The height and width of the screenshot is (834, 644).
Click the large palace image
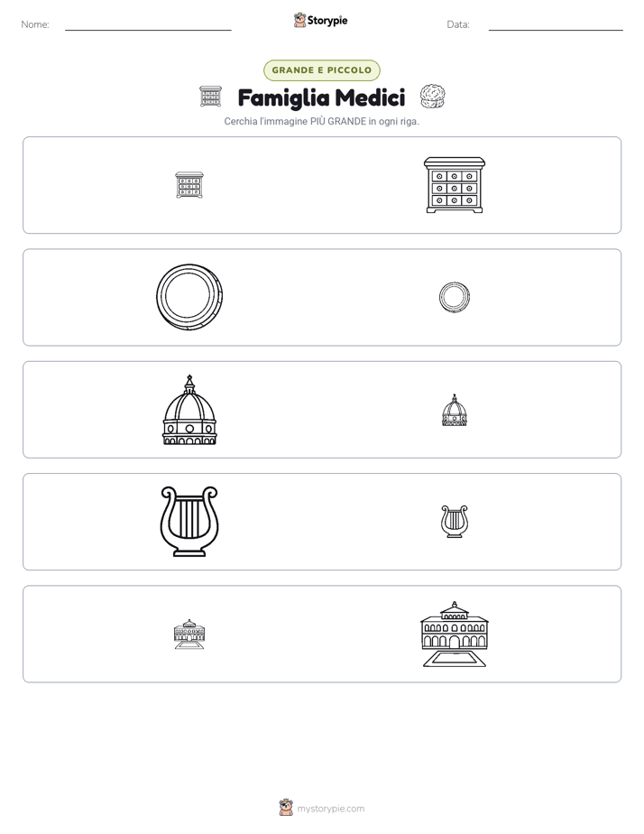[455, 634]
